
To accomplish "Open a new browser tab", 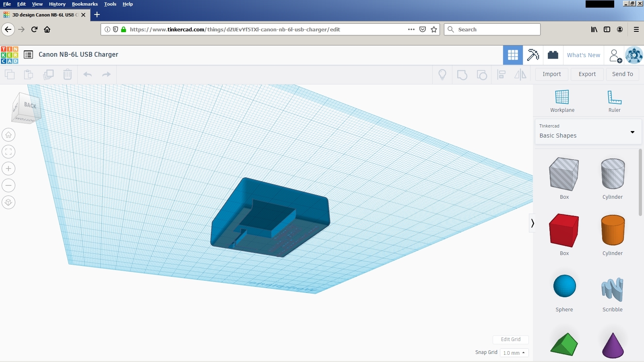I will tap(97, 15).
